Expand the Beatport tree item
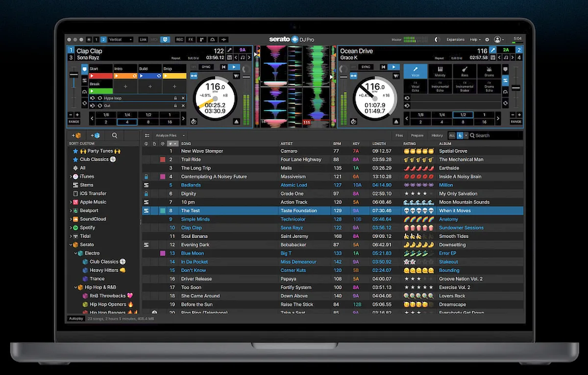Image resolution: width=588 pixels, height=375 pixels. [x=71, y=210]
